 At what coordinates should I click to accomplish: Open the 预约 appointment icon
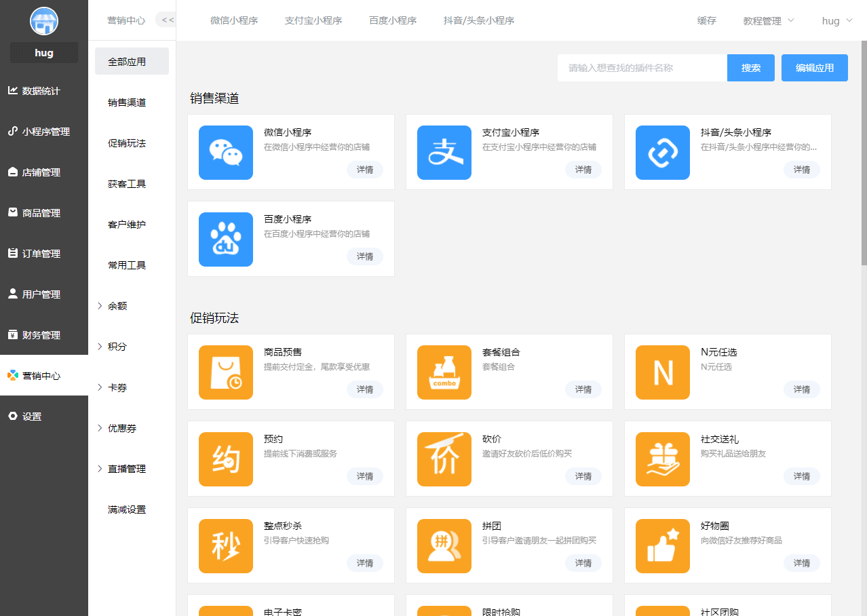click(226, 459)
